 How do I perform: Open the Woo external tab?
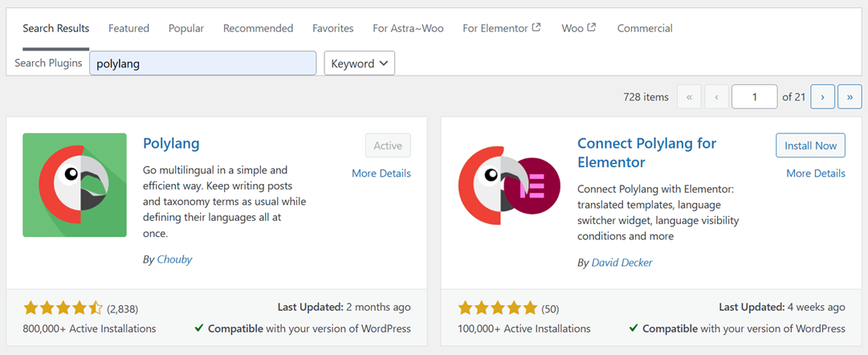pos(578,28)
